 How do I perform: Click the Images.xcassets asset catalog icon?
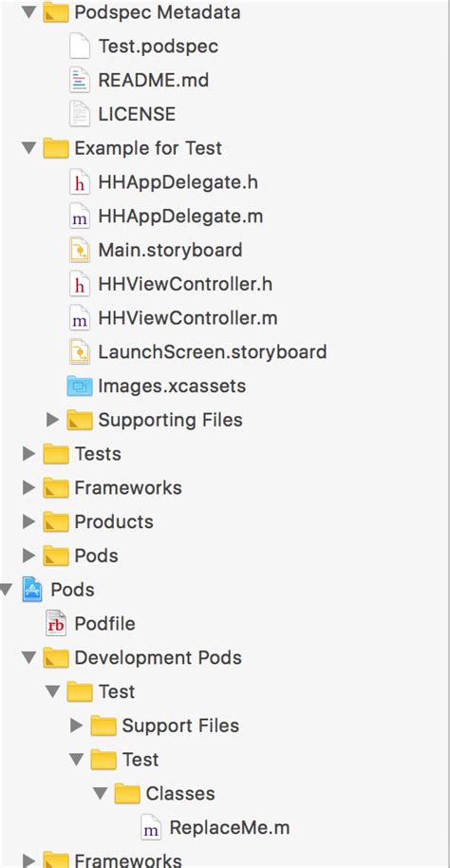(80, 386)
